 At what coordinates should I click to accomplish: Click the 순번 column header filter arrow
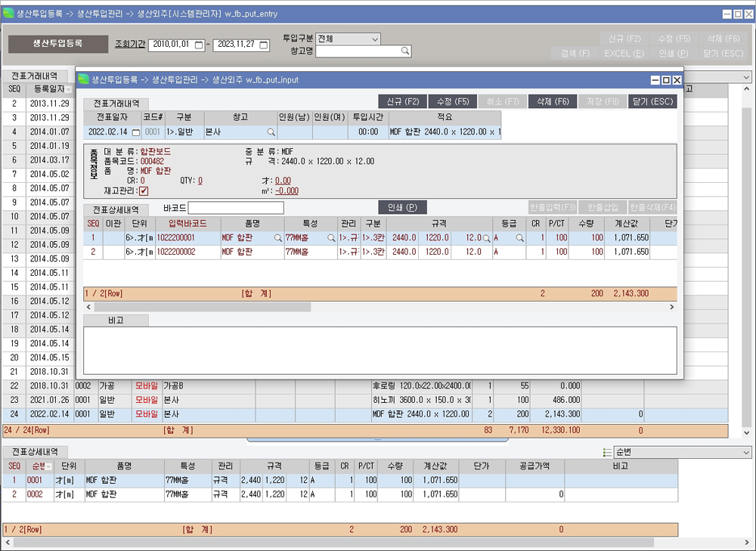pyautogui.click(x=48, y=466)
